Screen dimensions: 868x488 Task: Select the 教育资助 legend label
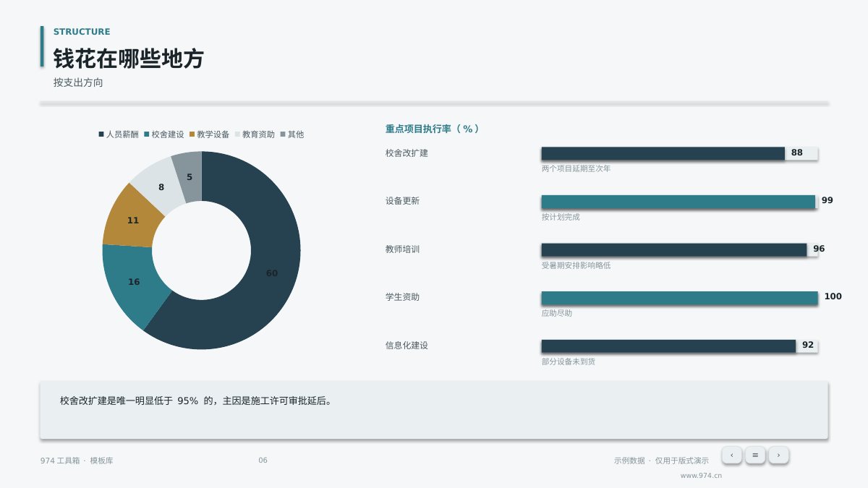(x=258, y=134)
